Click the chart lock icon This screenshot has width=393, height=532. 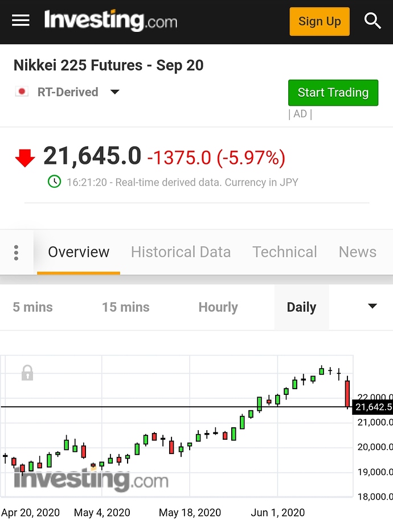pyautogui.click(x=27, y=373)
